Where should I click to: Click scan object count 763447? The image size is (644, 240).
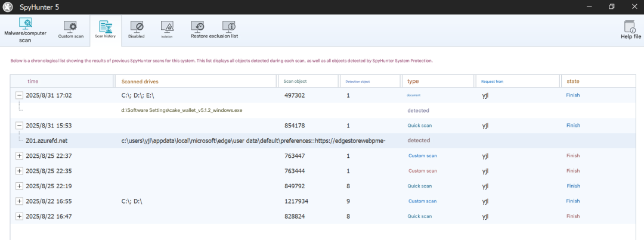[x=295, y=156]
